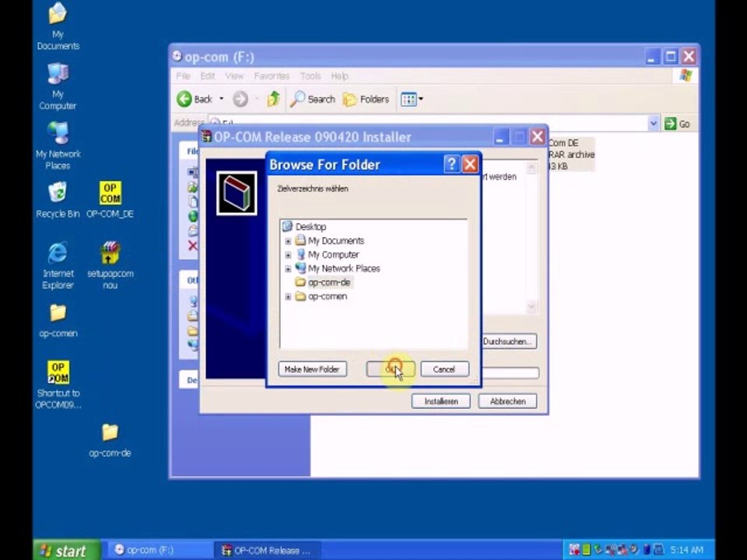The height and width of the screenshot is (560, 747).
Task: Open My Computer desktop icon
Action: pos(58,86)
